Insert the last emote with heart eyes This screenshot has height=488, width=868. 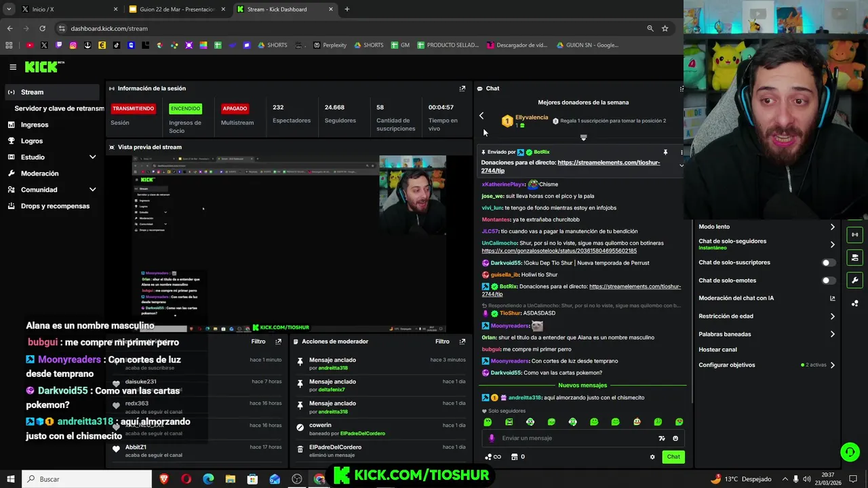679,422
